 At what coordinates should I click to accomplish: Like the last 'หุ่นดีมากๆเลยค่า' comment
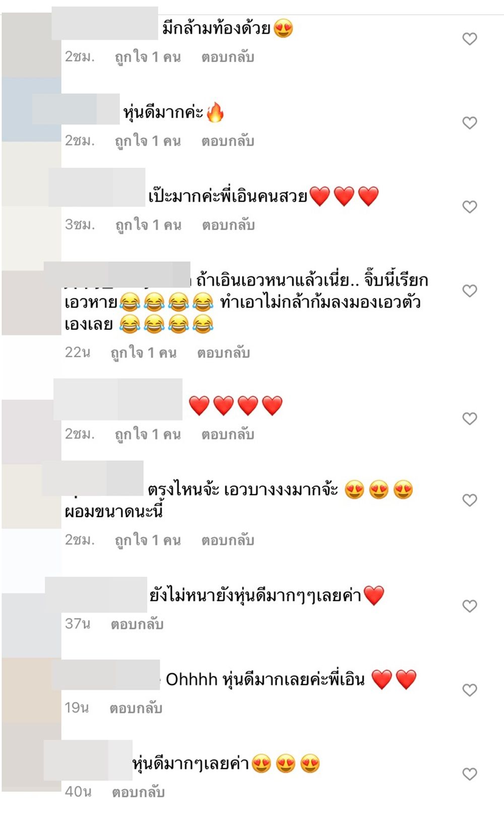tap(470, 774)
